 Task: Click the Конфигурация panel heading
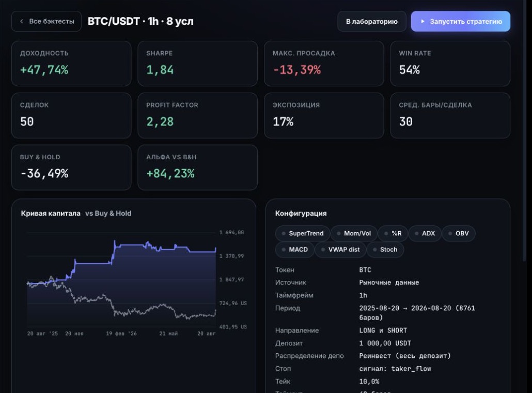[301, 214]
